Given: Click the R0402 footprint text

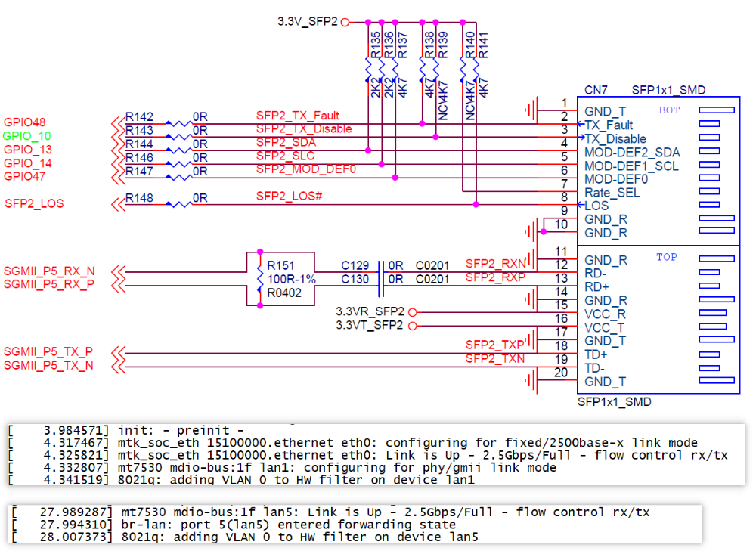Looking at the screenshot, I should [284, 293].
